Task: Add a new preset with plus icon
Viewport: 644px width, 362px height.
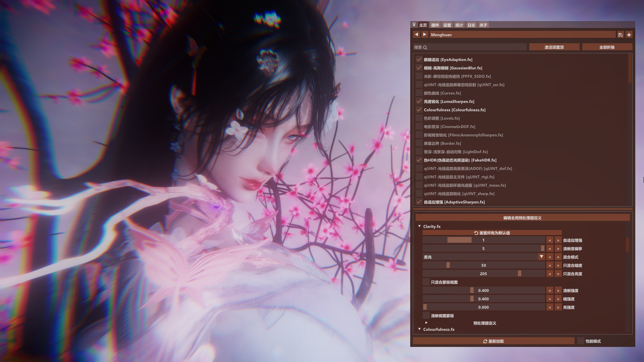Action: (629, 35)
